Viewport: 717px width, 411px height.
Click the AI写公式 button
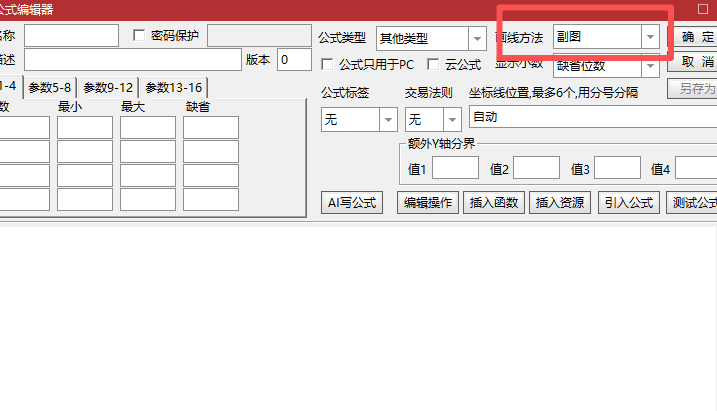point(352,203)
